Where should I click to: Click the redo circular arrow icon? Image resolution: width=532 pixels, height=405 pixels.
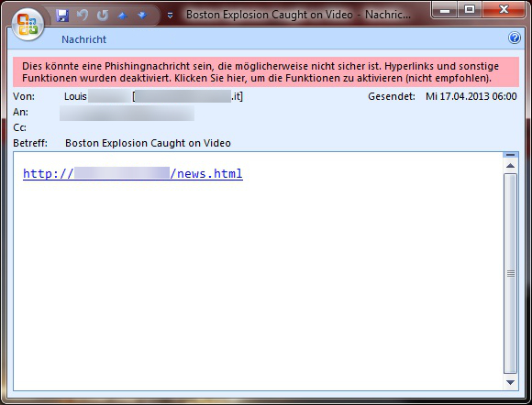(103, 16)
